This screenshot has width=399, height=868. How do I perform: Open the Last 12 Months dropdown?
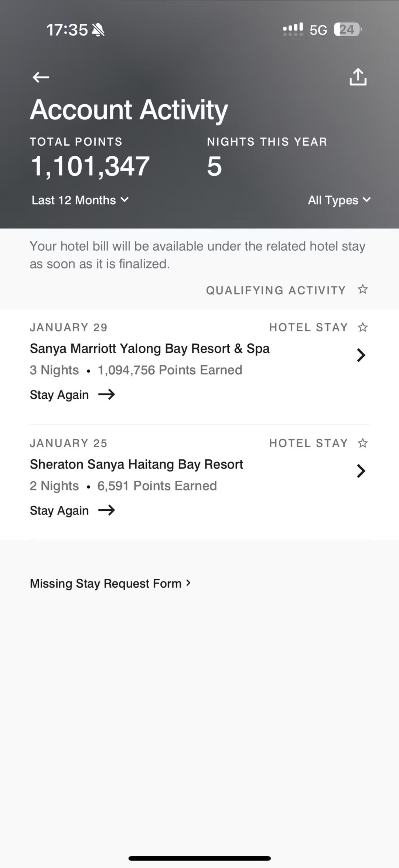(80, 200)
